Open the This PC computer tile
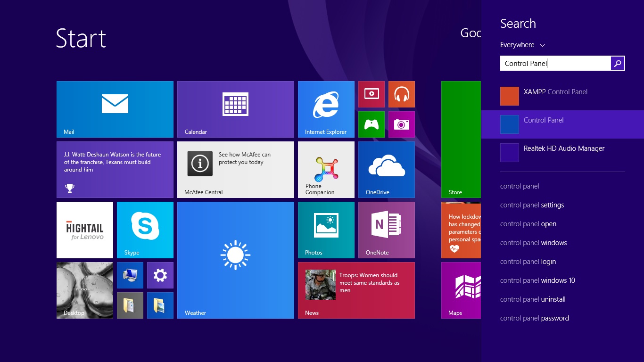The height and width of the screenshot is (362, 644). 130,275
